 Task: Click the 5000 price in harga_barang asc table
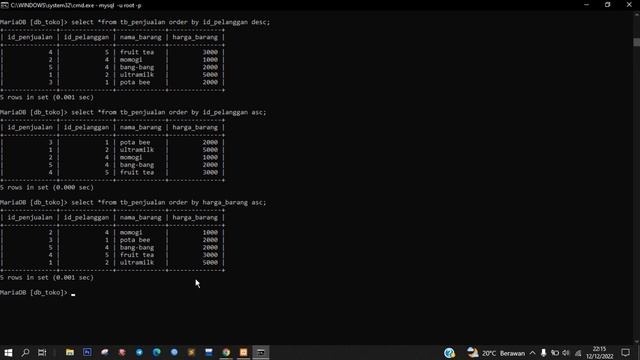pyautogui.click(x=210, y=262)
